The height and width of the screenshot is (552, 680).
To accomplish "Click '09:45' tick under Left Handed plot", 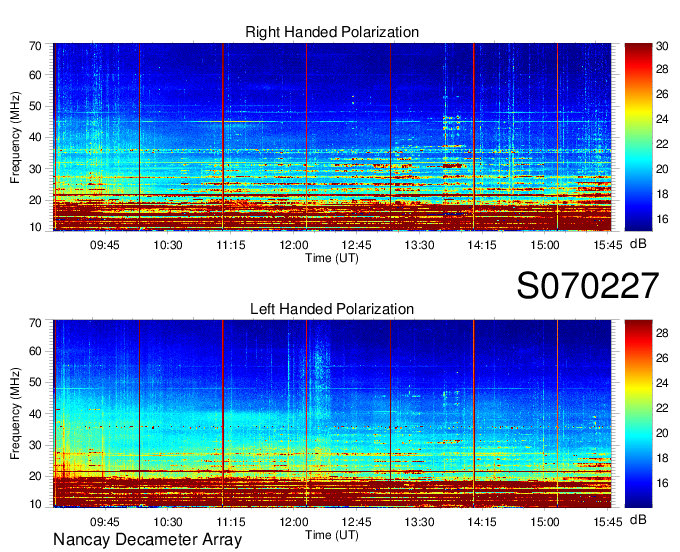I will pos(105,522).
